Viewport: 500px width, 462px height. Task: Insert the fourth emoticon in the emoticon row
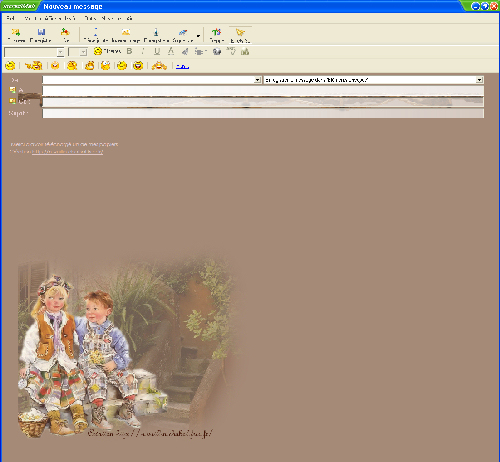click(x=72, y=65)
